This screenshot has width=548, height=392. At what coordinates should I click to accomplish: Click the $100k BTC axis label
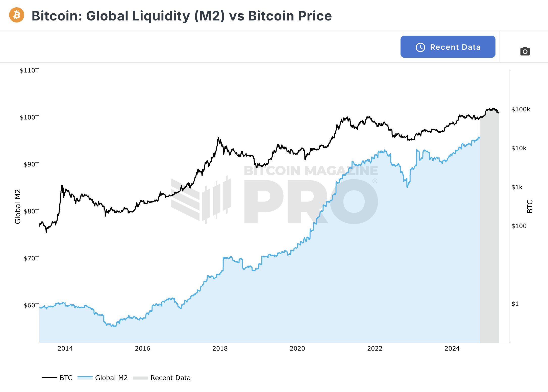[521, 109]
